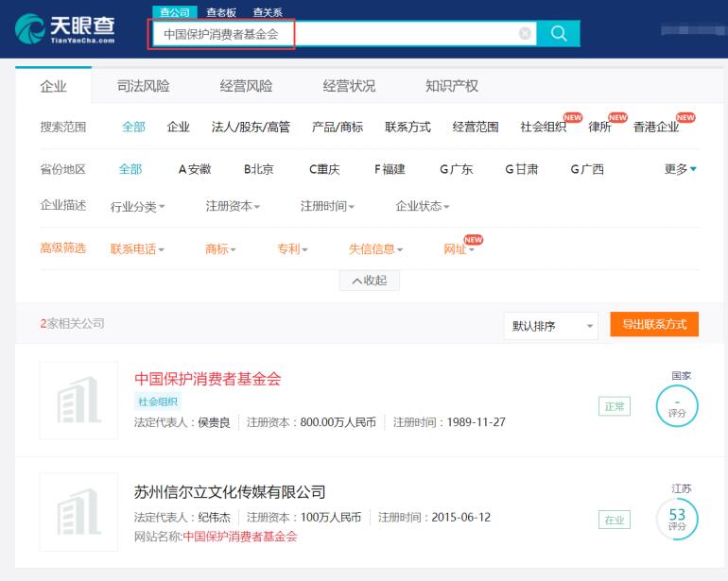This screenshot has height=581, width=728.
Task: Open the 知识产权 tab
Action: [452, 86]
